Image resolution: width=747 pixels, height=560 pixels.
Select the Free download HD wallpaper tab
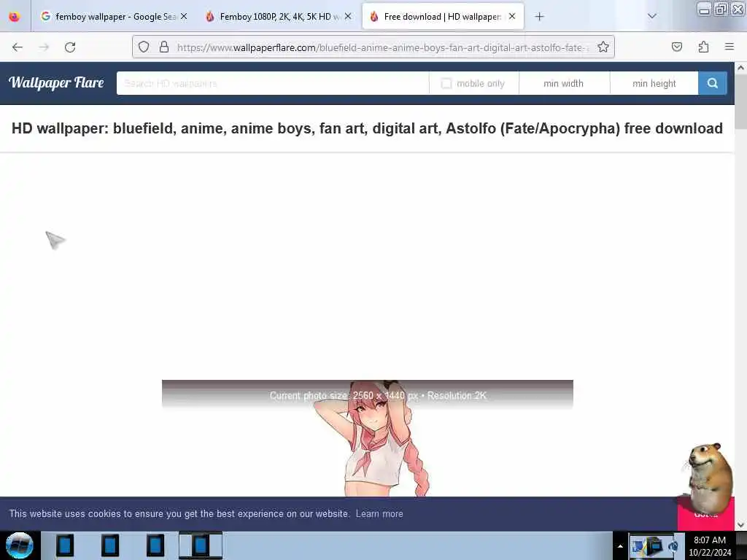[x=443, y=17]
